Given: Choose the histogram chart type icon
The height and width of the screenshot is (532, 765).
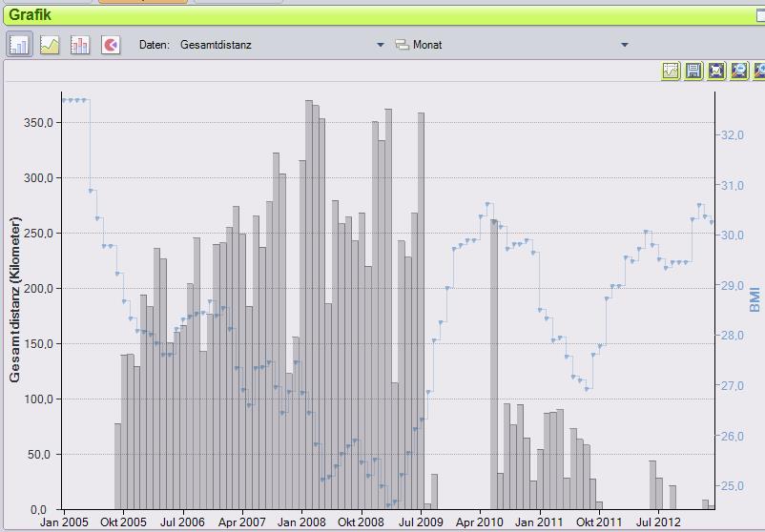Looking at the screenshot, I should pos(80,45).
